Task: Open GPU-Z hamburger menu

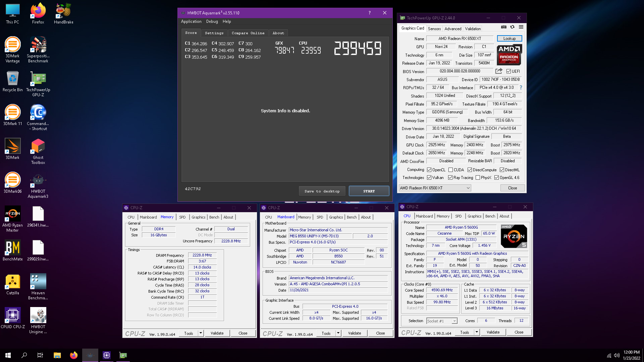Action: [x=521, y=27]
